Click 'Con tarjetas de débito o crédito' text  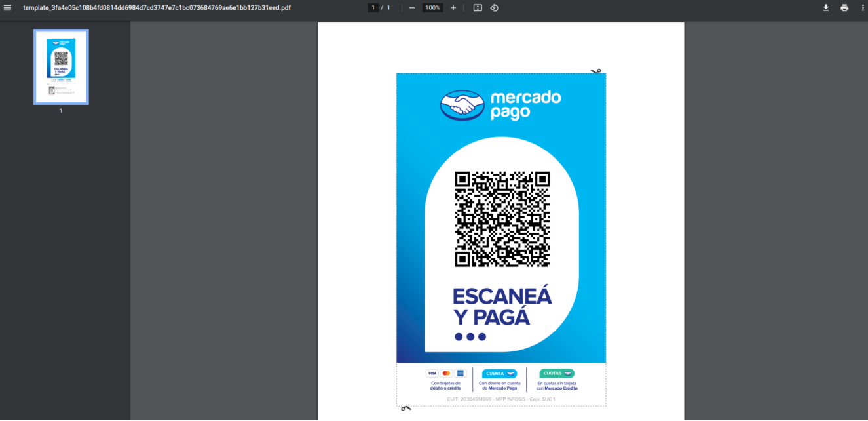445,386
